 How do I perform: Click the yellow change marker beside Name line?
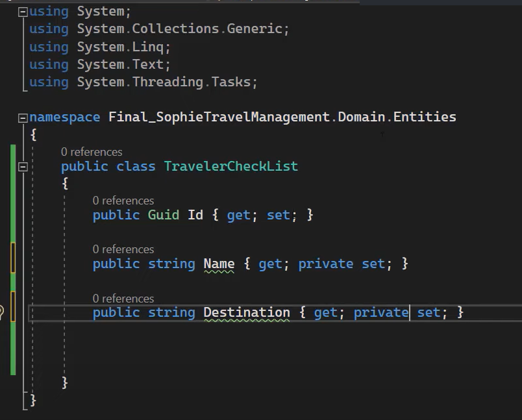tap(13, 258)
